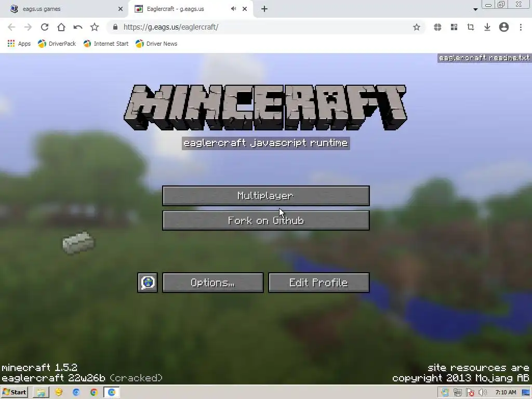Open the system tray volume icon

[482, 393]
